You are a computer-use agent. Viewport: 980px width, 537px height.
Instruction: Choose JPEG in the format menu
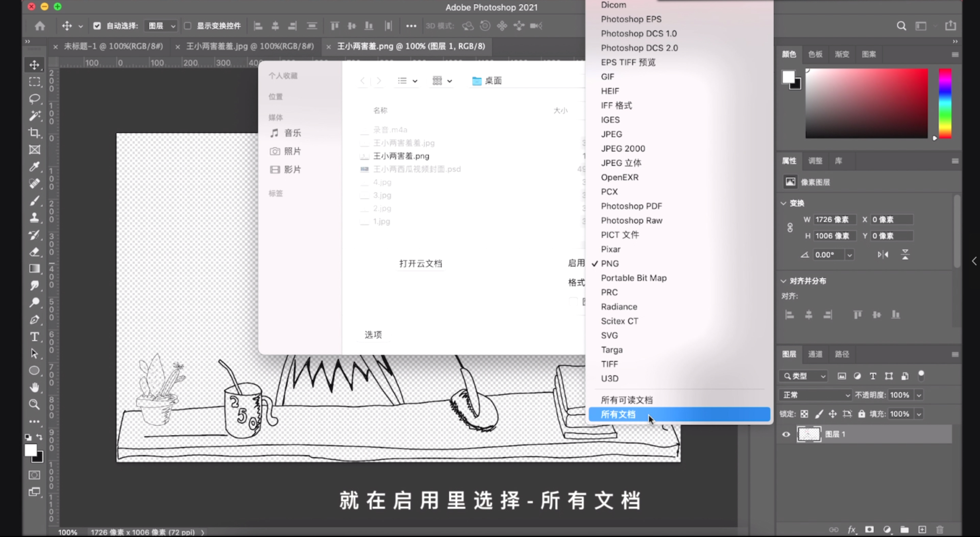coord(680,134)
